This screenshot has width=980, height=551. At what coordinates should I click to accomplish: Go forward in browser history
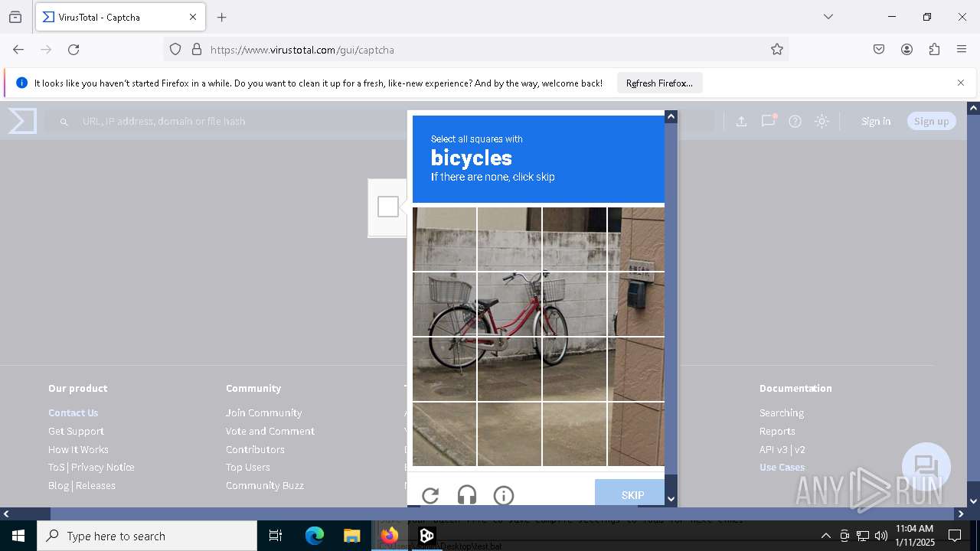(46, 50)
